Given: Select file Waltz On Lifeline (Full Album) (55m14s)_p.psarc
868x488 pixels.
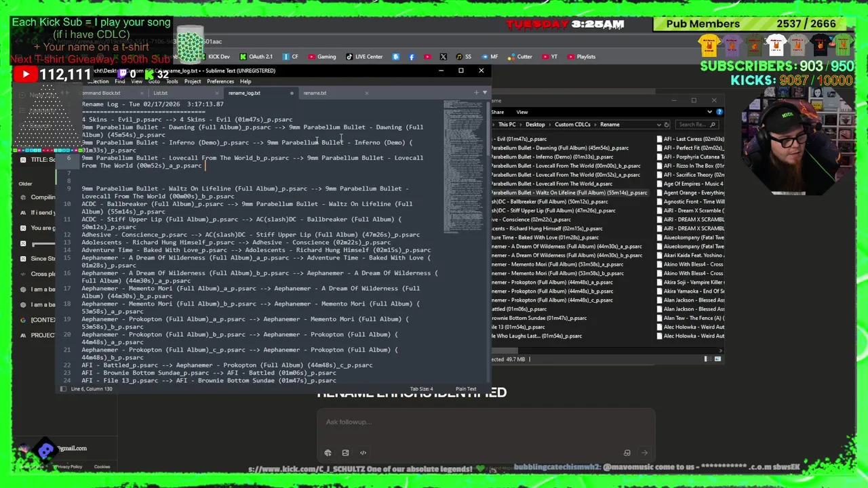Looking at the screenshot, I should coord(569,192).
